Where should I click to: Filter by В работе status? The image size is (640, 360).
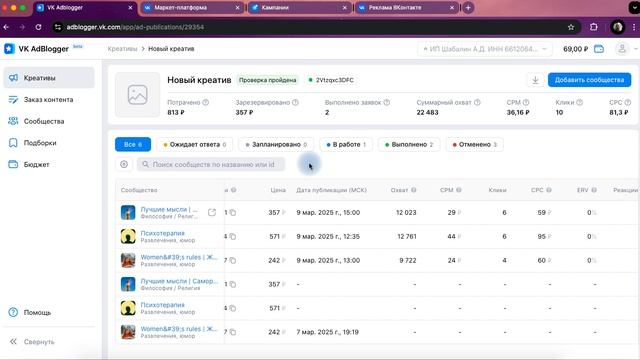346,144
